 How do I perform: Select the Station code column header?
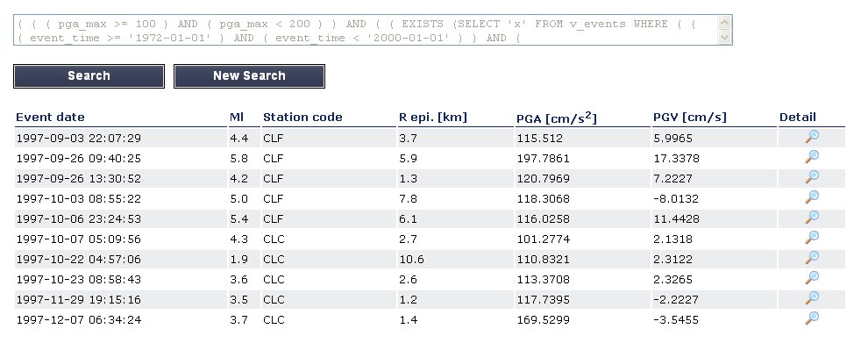pyautogui.click(x=302, y=118)
